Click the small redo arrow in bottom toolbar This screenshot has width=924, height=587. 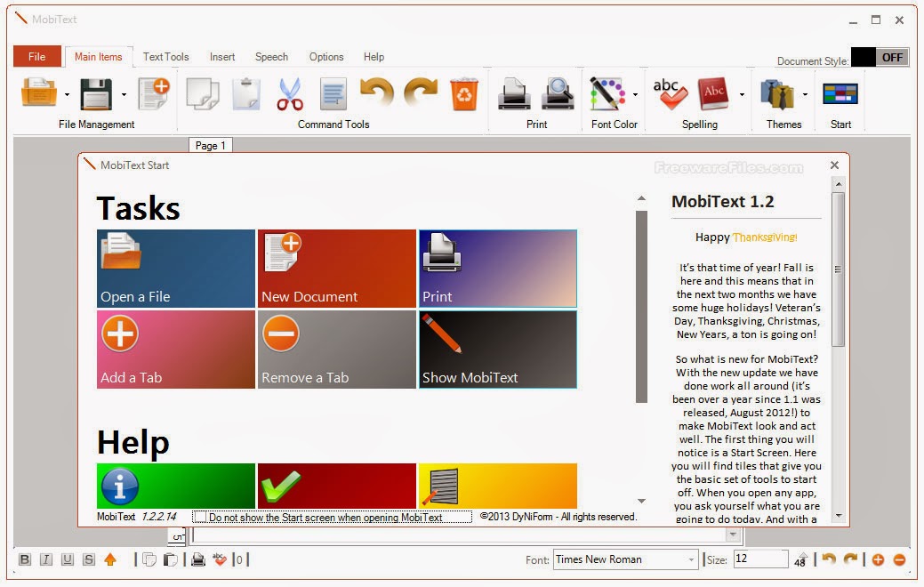pyautogui.click(x=850, y=559)
